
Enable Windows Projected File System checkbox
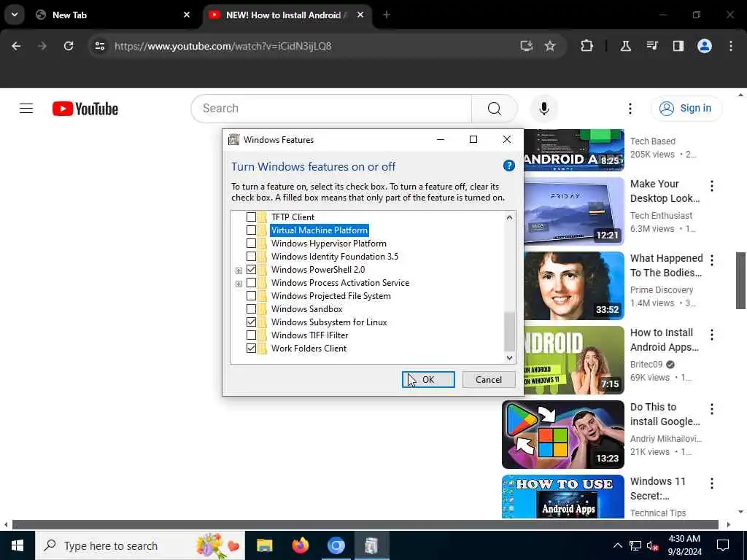(251, 296)
